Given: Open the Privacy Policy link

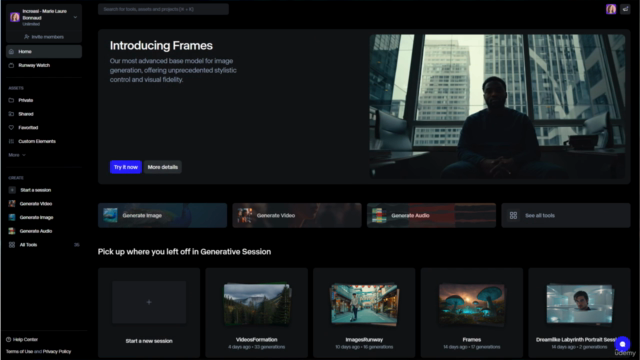Looking at the screenshot, I should point(57,351).
